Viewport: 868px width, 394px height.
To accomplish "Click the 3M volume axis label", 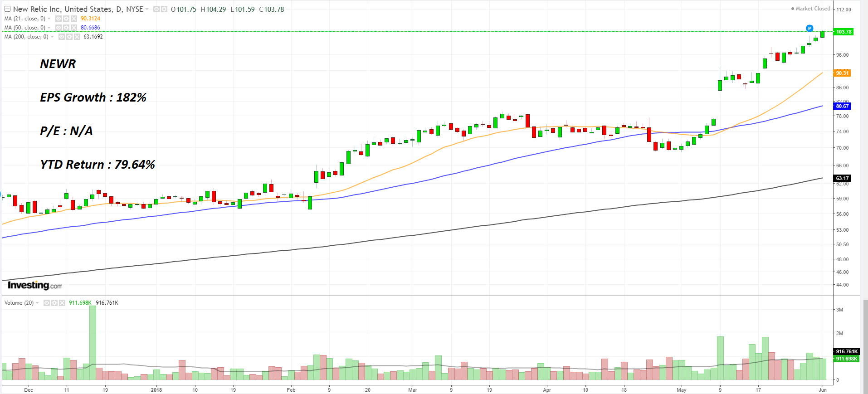I will [840, 310].
